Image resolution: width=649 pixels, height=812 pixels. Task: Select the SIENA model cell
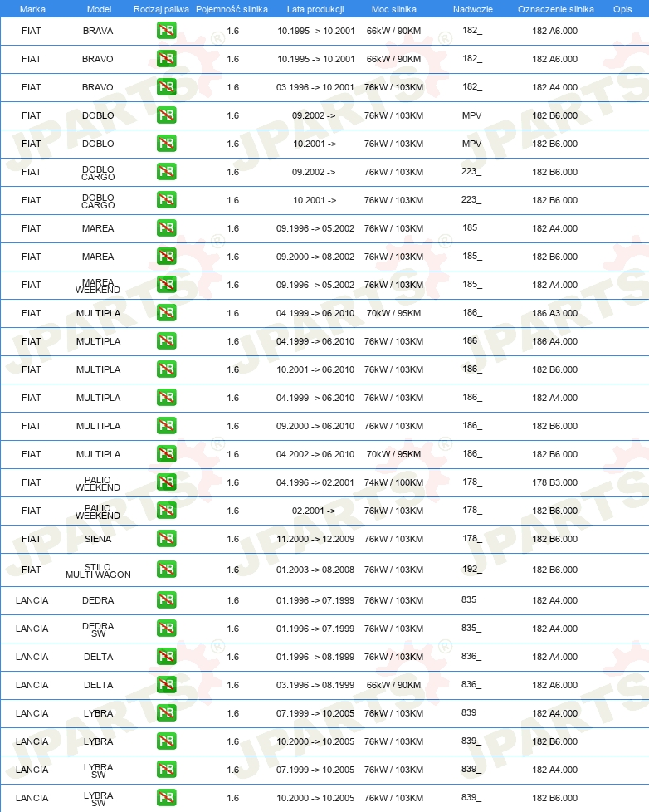98,539
